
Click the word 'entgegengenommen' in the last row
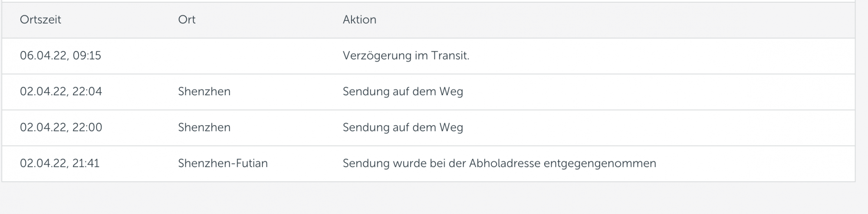[x=600, y=164]
